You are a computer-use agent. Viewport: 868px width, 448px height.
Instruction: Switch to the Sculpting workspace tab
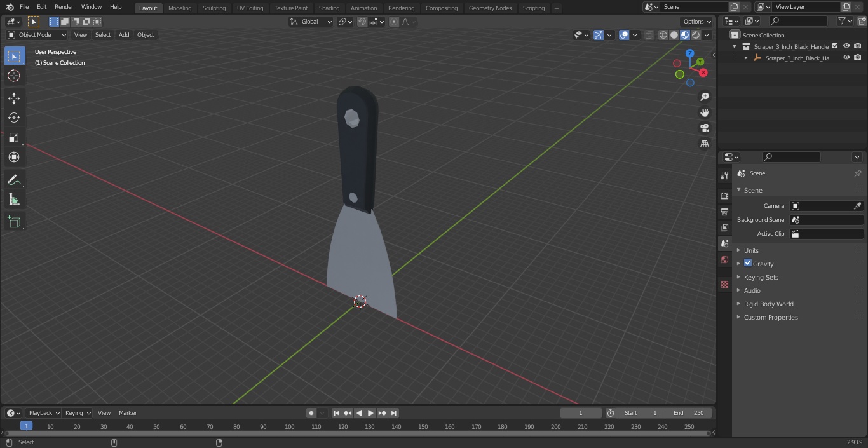coord(214,8)
